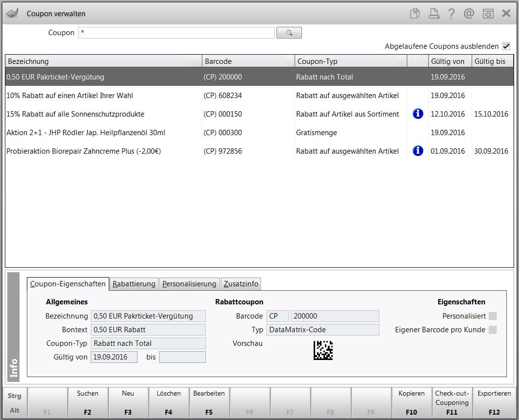Click info icon for Sonnenschutzprodukte coupon
The width and height of the screenshot is (519, 420).
[x=418, y=114]
